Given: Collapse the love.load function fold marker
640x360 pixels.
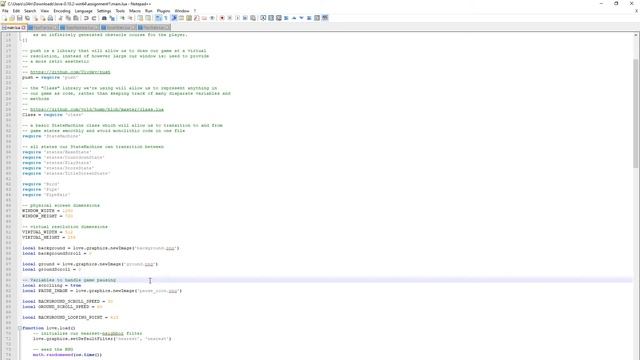Looking at the screenshot, I should point(20,328).
